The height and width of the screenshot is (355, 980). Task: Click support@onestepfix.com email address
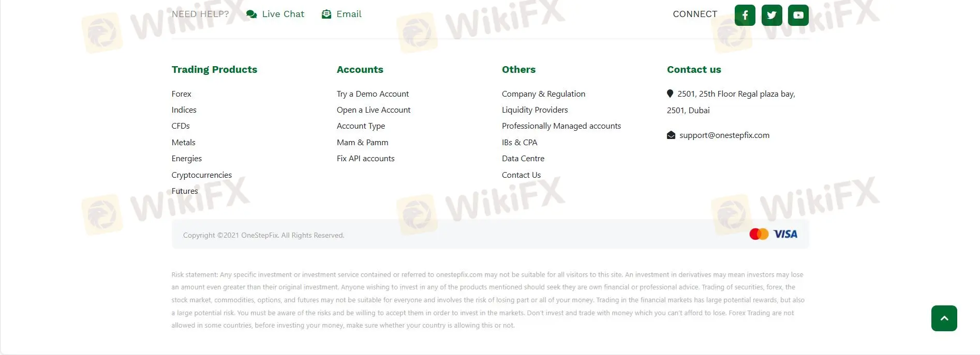(724, 135)
